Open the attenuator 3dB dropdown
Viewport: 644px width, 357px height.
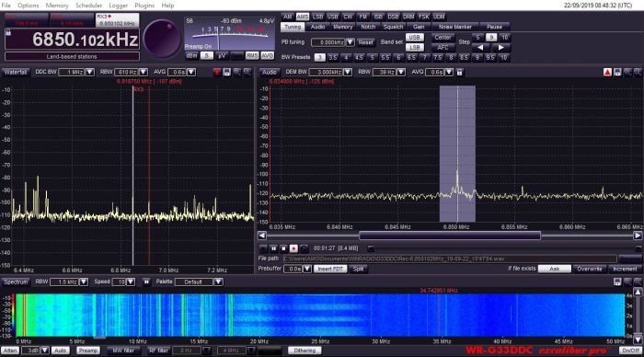[44, 351]
